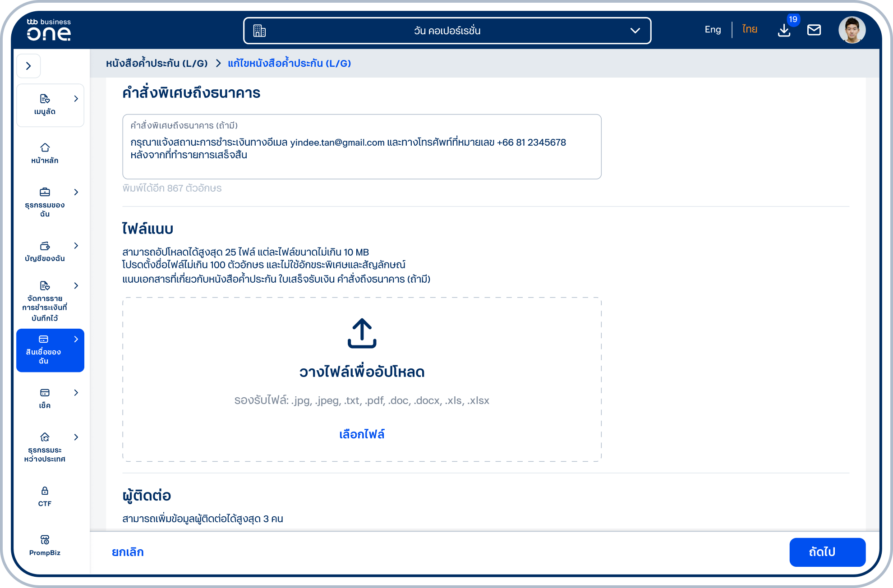
Task: Click the building icon in company selector
Action: point(259,31)
